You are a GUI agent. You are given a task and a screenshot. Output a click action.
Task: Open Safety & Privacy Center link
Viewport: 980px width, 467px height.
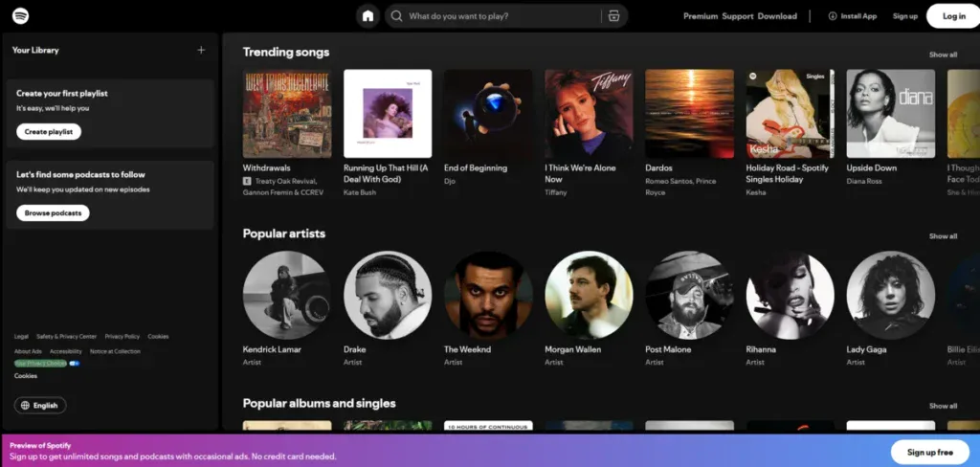(66, 336)
